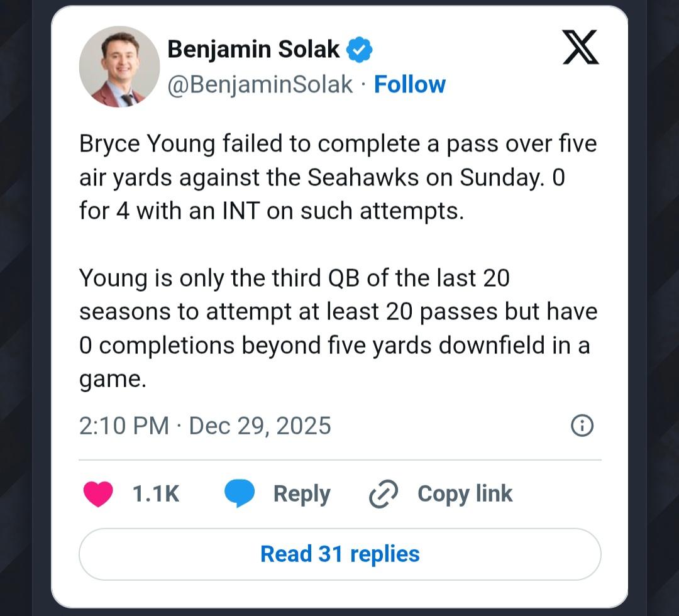This screenshot has height=616, width=679.
Task: Open the tweet info circle icon
Action: (x=582, y=426)
